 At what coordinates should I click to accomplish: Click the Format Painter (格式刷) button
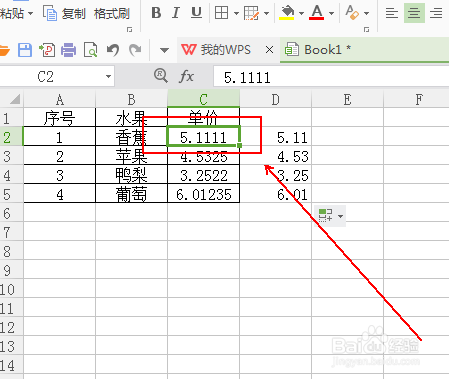112,14
